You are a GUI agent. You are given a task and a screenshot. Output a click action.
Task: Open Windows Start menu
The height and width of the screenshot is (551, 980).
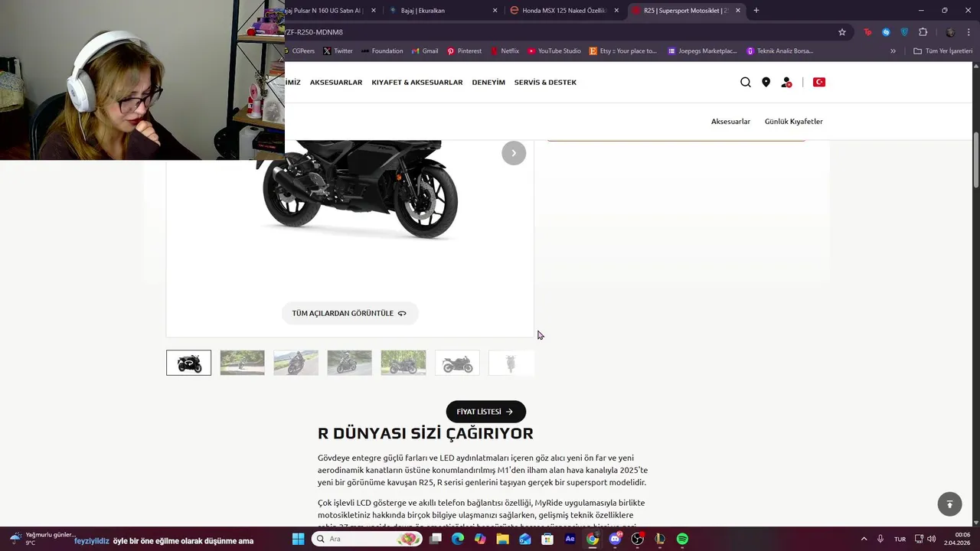pyautogui.click(x=298, y=539)
